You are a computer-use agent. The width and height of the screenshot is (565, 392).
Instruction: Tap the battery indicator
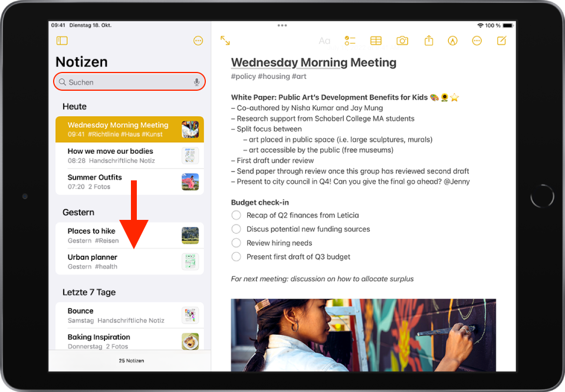(x=508, y=25)
